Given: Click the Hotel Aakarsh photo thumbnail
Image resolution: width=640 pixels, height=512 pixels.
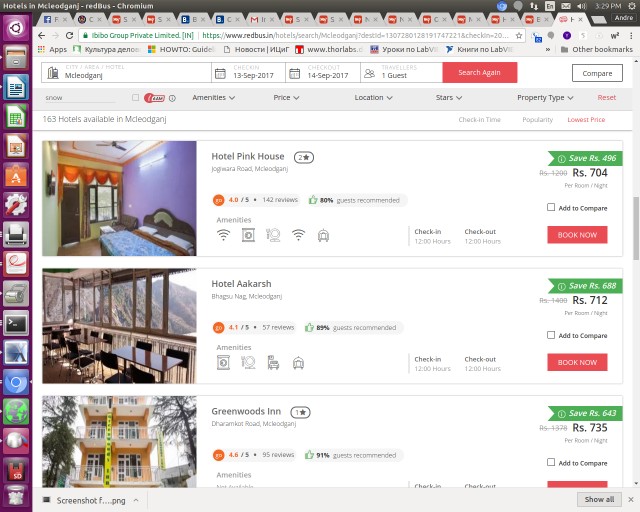Looking at the screenshot, I should coord(120,326).
